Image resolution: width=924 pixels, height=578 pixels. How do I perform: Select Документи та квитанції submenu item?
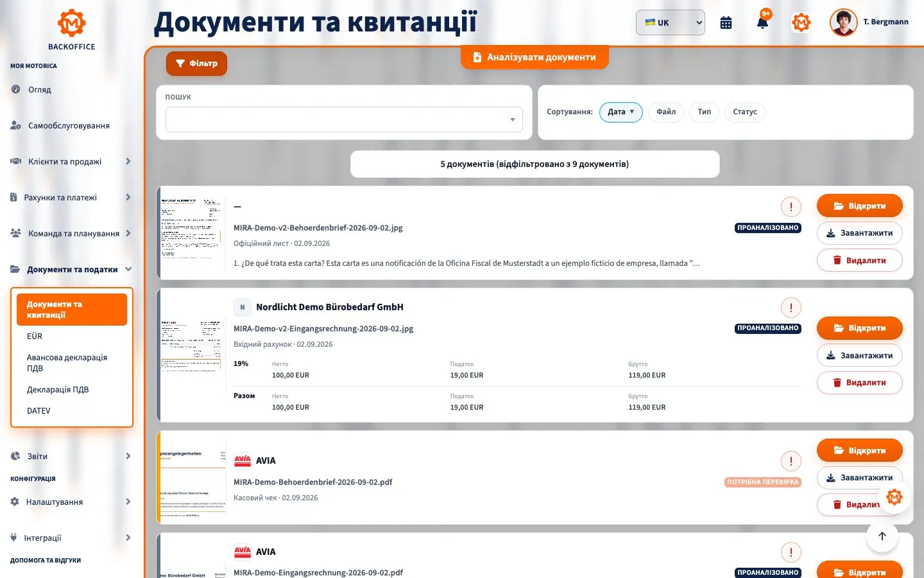tap(72, 310)
